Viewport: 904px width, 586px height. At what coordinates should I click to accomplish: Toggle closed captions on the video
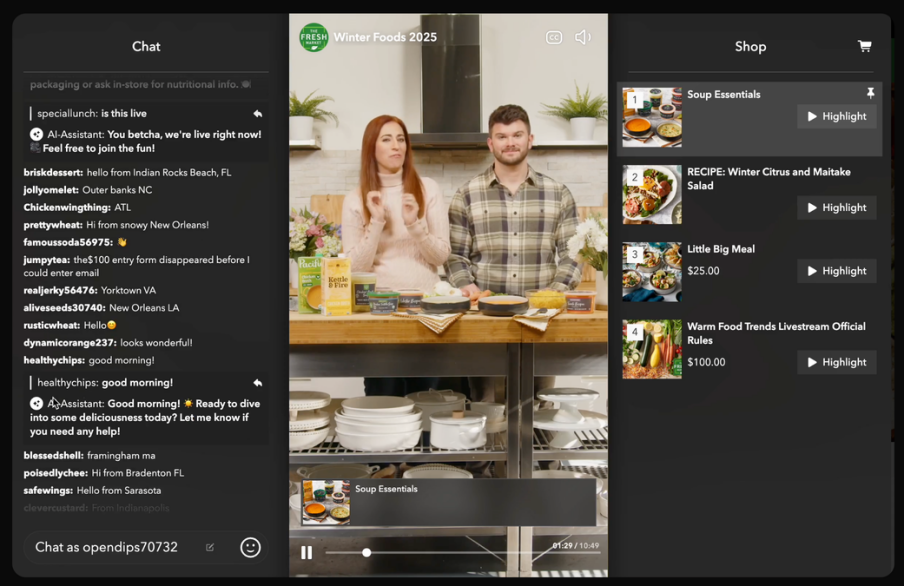[x=553, y=38]
